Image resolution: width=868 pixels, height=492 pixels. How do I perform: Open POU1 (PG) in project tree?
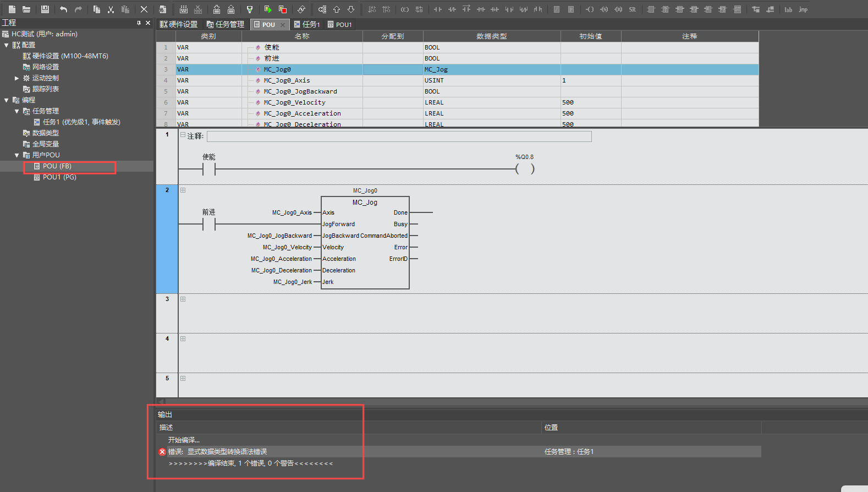[x=59, y=177]
